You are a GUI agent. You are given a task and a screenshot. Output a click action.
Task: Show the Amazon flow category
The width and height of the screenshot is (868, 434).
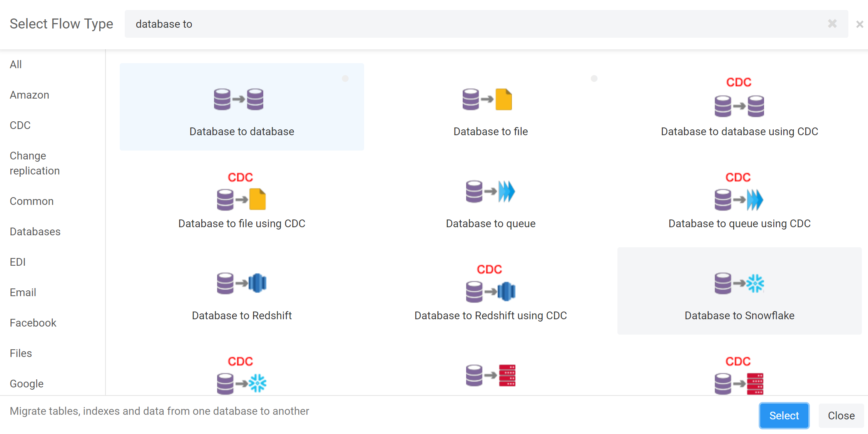pos(30,95)
